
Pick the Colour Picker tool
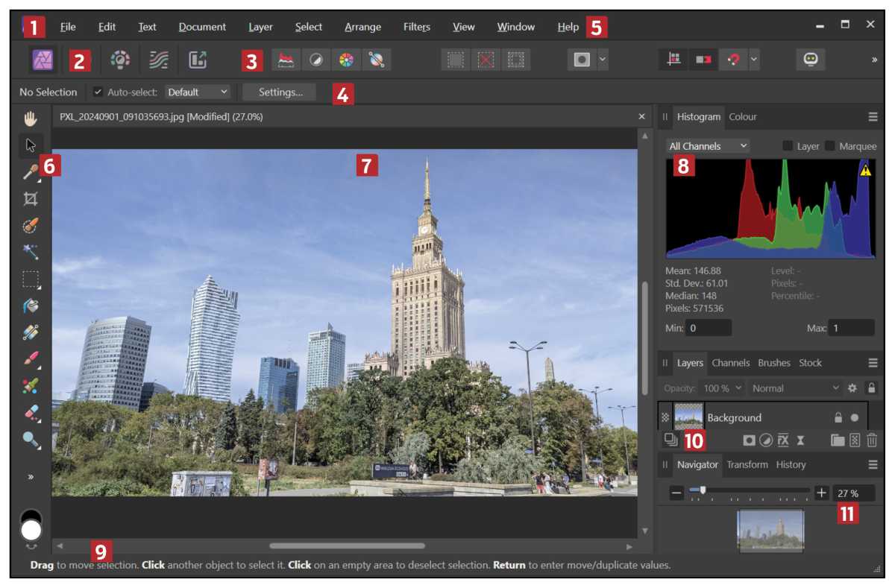point(30,172)
